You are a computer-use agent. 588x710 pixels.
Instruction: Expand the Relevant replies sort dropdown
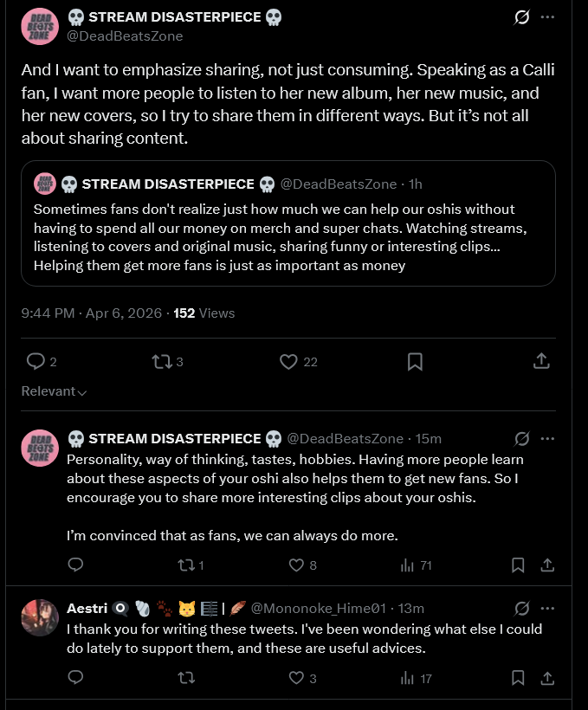(x=54, y=391)
